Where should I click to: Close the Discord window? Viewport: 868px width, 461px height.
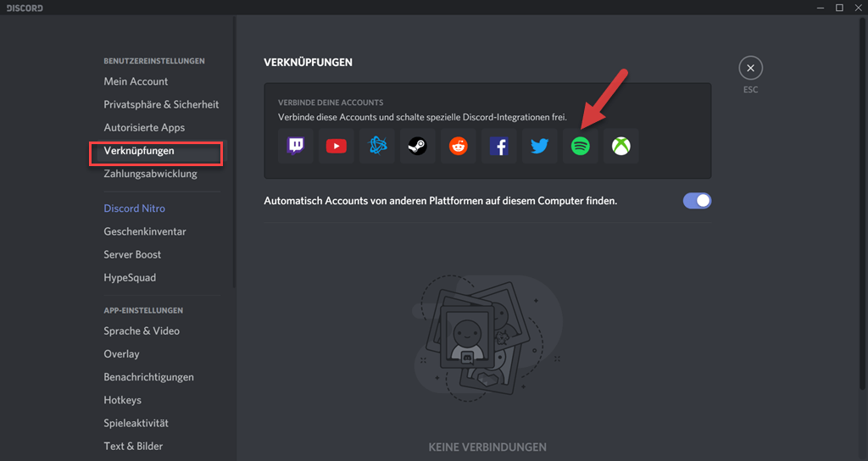click(858, 8)
